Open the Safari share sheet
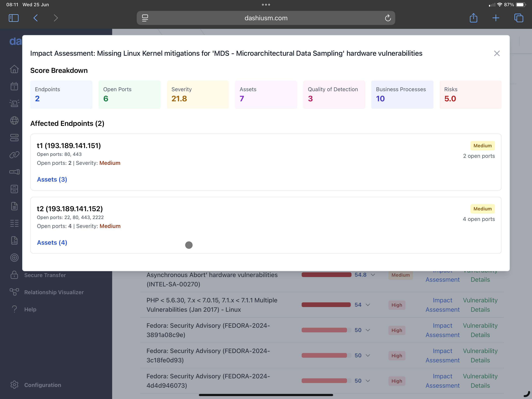The height and width of the screenshot is (399, 532). coord(473,18)
